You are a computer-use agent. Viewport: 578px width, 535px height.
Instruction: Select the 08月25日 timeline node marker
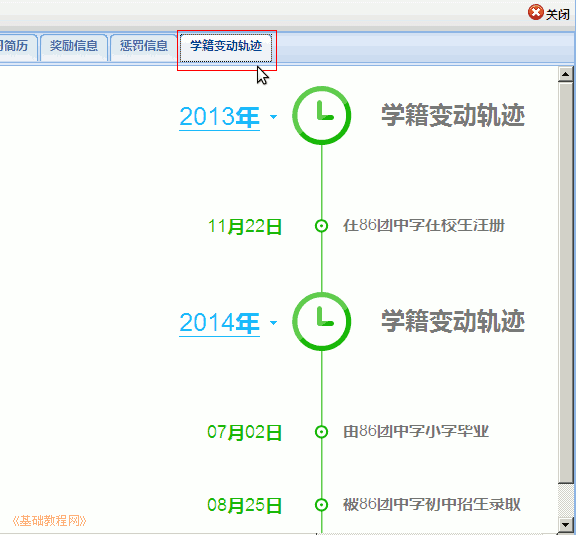[321, 505]
